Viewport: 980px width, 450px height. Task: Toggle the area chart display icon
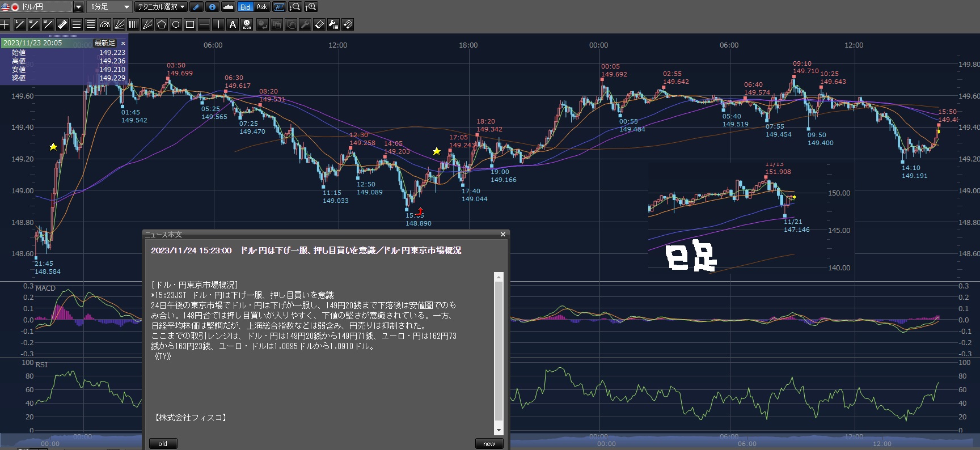coord(228,7)
